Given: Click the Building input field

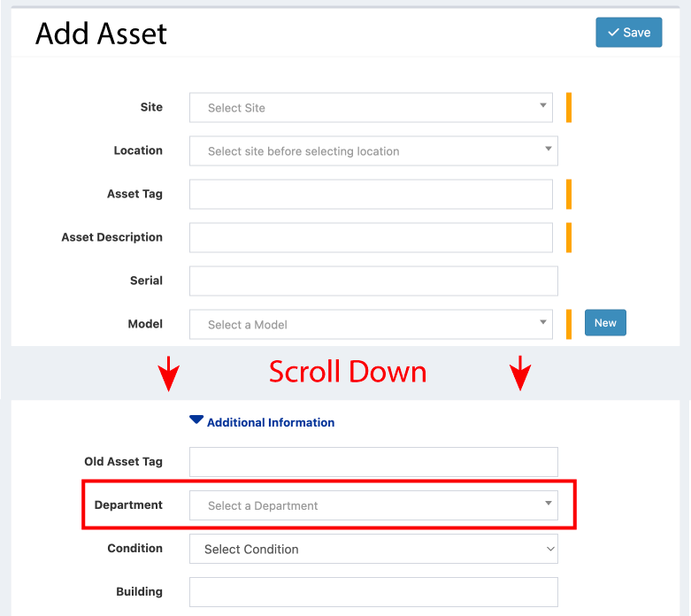Looking at the screenshot, I should point(372,592).
